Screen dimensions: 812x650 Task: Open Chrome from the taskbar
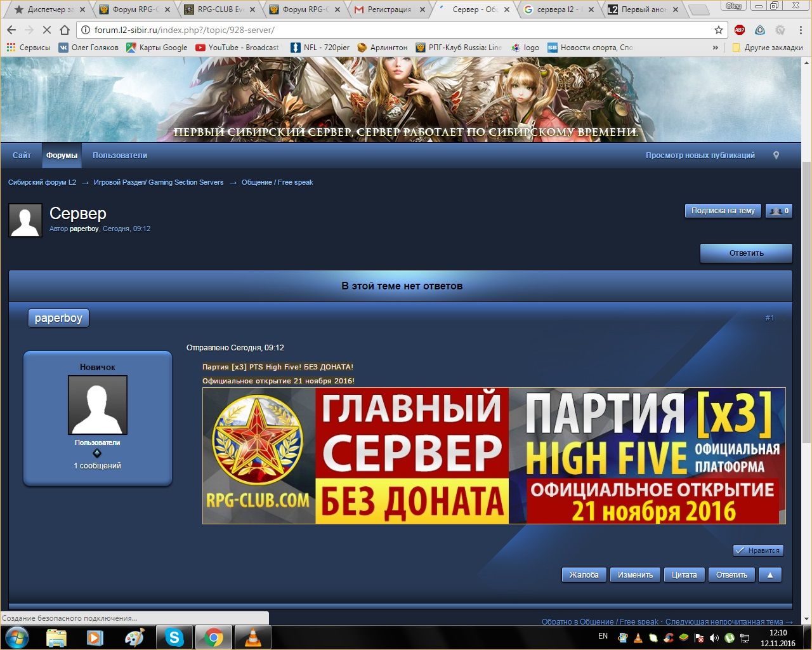tap(214, 638)
